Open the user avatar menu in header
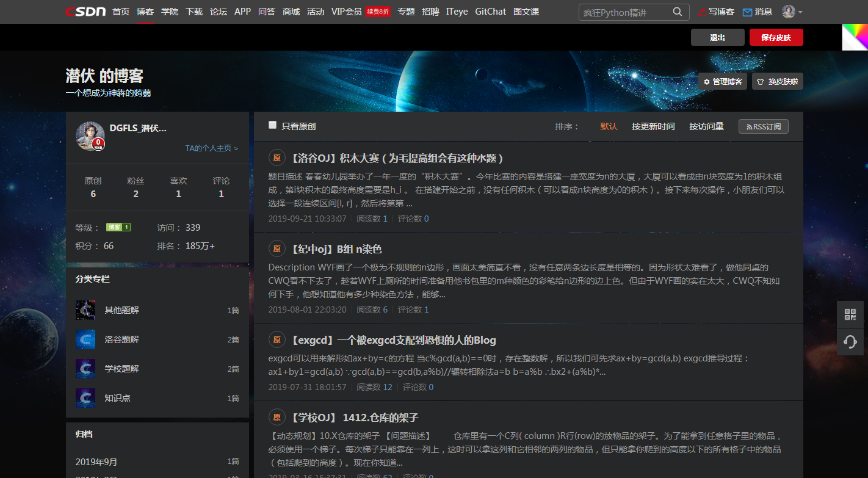This screenshot has width=868, height=478. (792, 12)
